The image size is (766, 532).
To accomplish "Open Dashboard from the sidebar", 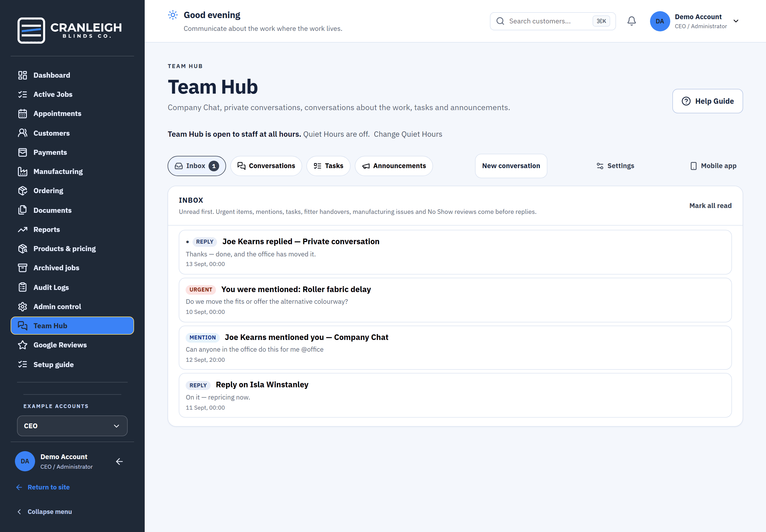I will click(72, 75).
